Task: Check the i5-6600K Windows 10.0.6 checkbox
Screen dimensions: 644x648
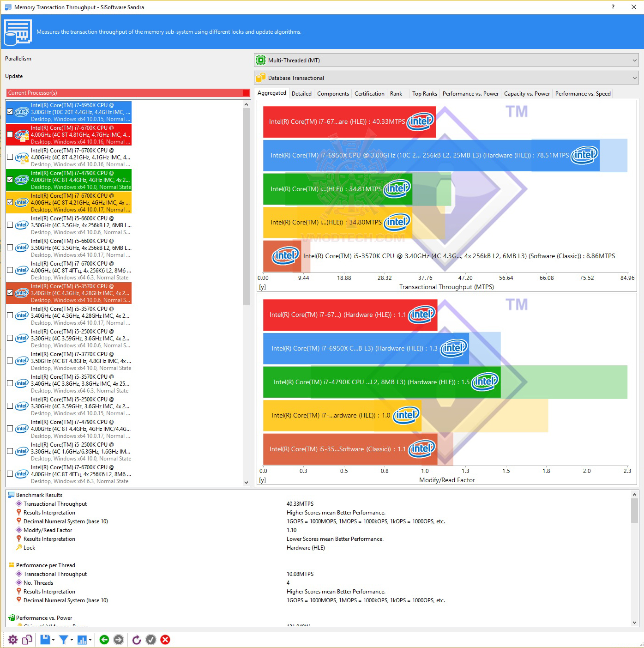Action: click(x=10, y=225)
